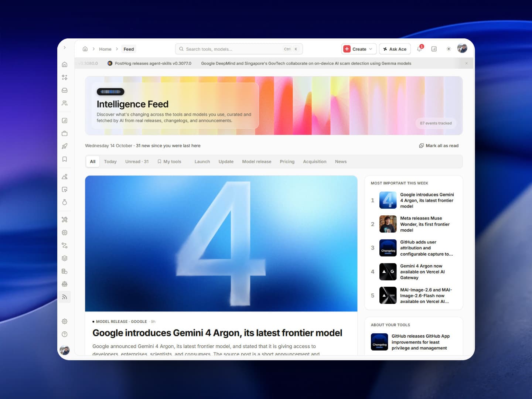Open the bar chart report icon in sidebar
Viewport: 532px width, 399px height.
click(x=65, y=120)
